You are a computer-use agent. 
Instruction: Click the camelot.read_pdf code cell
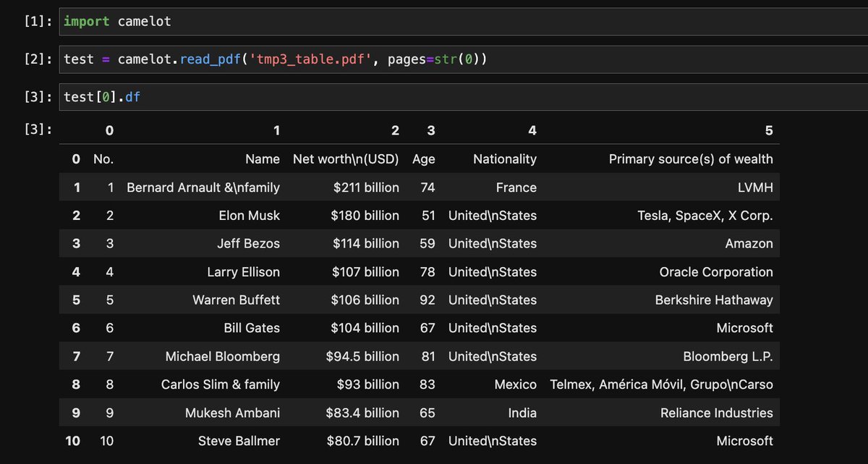point(463,59)
